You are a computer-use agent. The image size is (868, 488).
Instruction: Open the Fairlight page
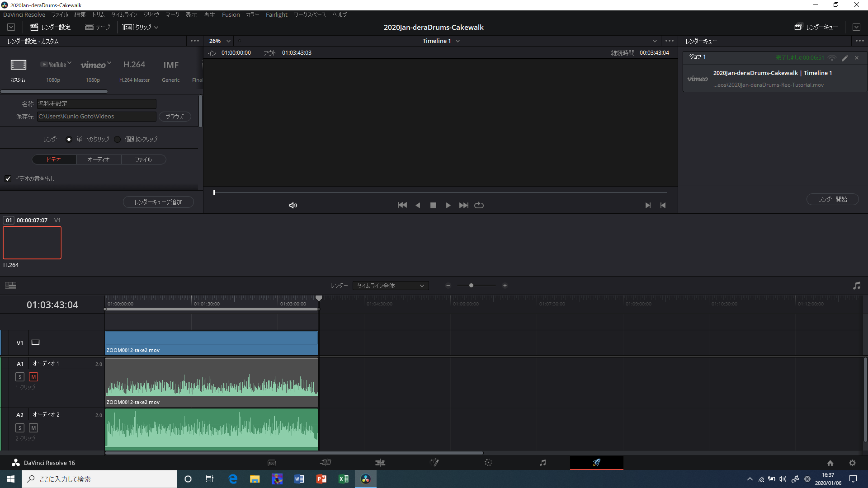[543, 463]
